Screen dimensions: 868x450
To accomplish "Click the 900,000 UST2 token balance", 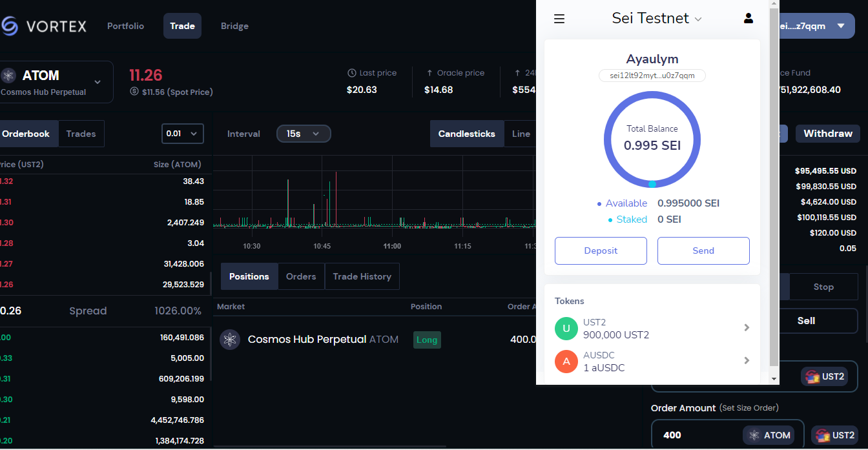I will pos(616,335).
